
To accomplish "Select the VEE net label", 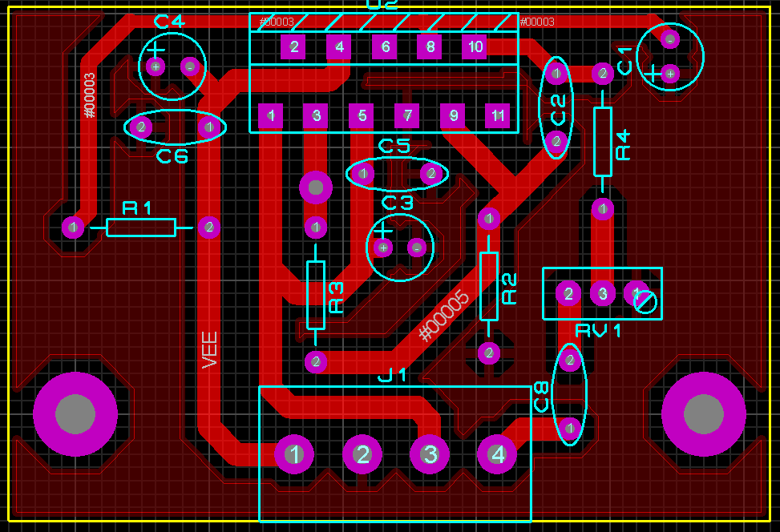I will (209, 350).
